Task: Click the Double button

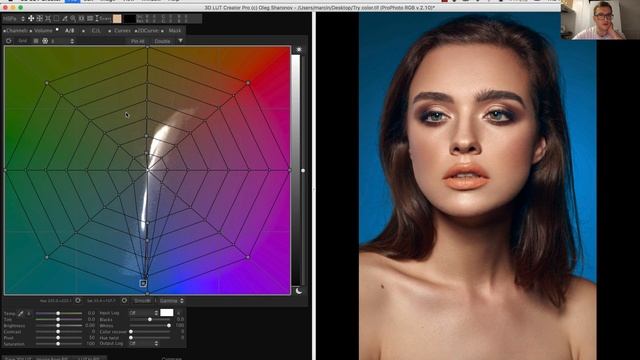Action: (x=162, y=41)
